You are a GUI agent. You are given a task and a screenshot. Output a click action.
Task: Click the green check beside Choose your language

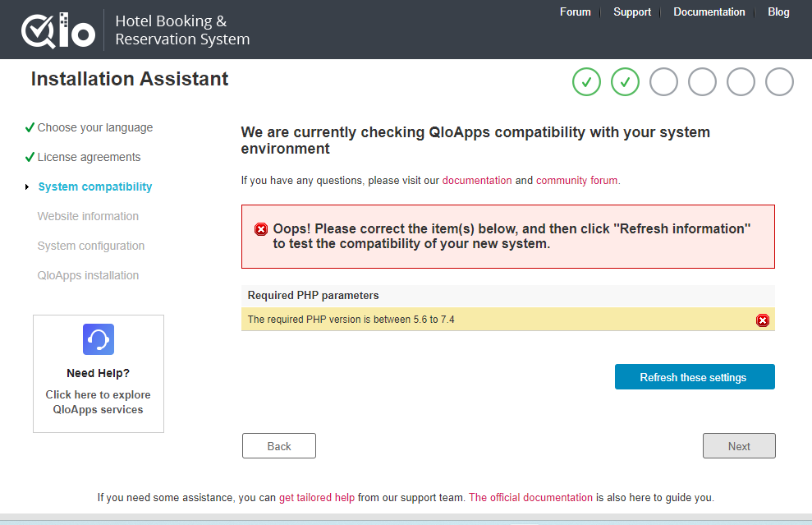(x=30, y=127)
